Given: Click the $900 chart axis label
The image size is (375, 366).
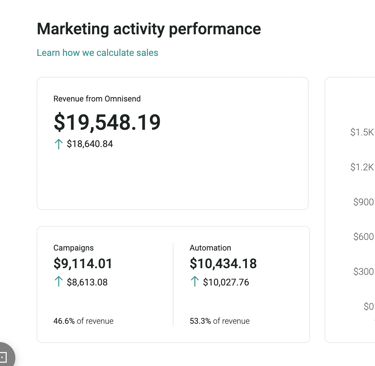Looking at the screenshot, I should click(363, 202).
